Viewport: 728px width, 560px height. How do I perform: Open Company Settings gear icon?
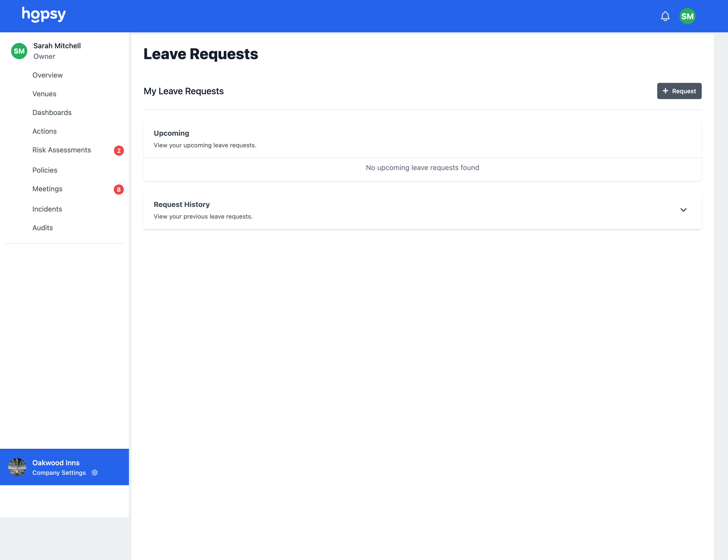pos(95,473)
